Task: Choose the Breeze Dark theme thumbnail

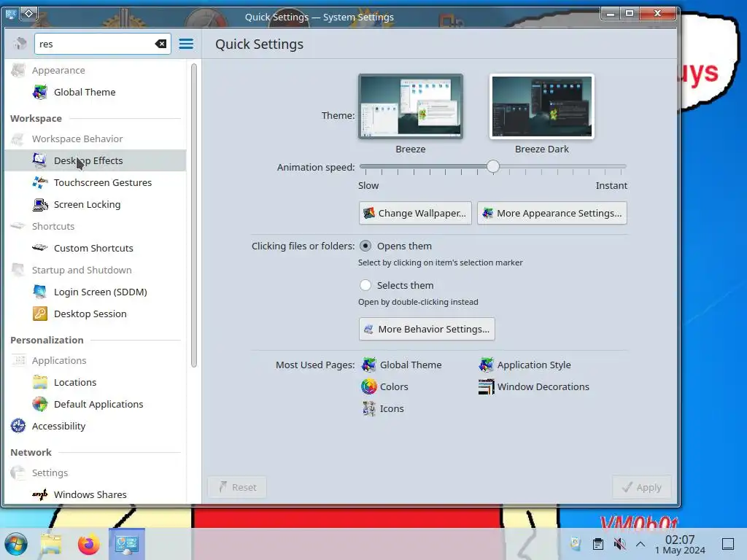Action: coord(542,106)
